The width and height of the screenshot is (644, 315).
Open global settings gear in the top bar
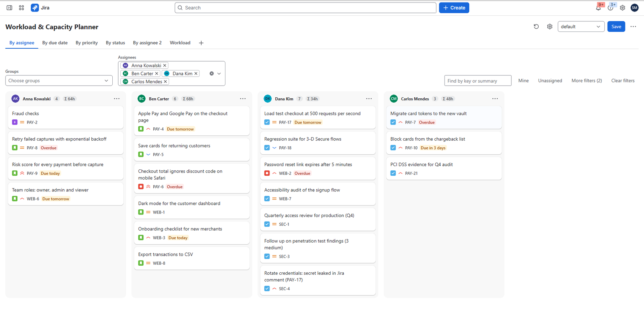click(622, 8)
